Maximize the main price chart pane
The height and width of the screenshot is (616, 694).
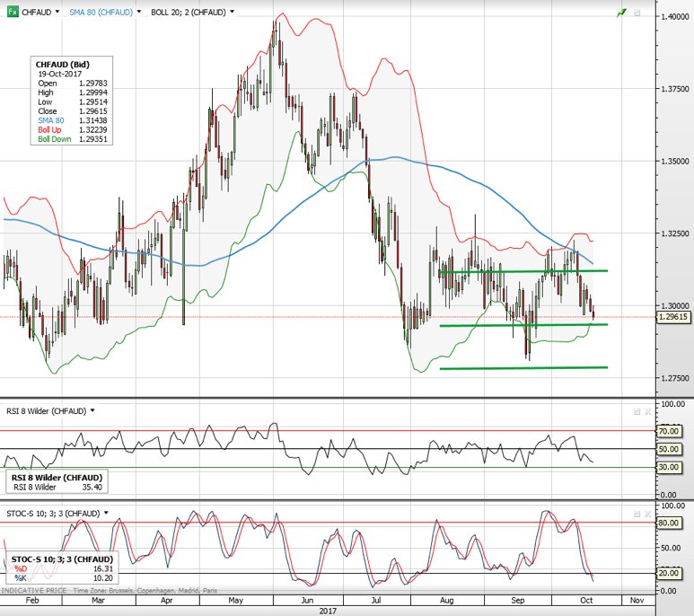click(637, 13)
